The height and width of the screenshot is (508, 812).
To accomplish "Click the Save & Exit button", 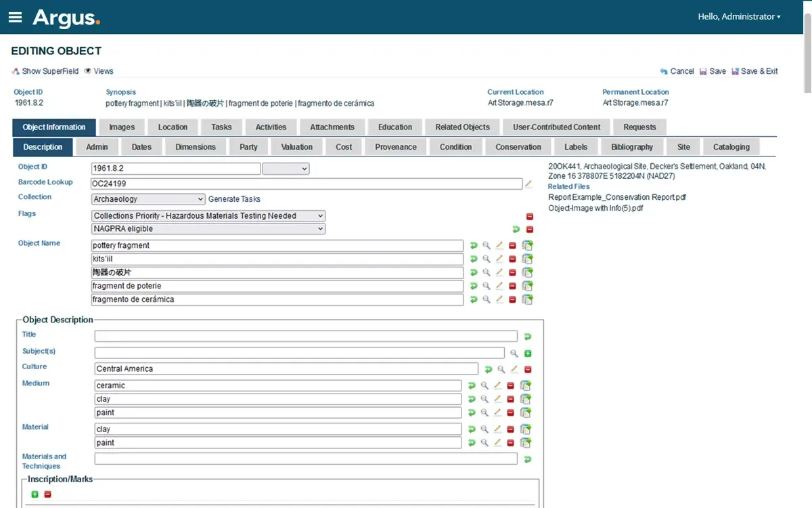I will [x=754, y=71].
